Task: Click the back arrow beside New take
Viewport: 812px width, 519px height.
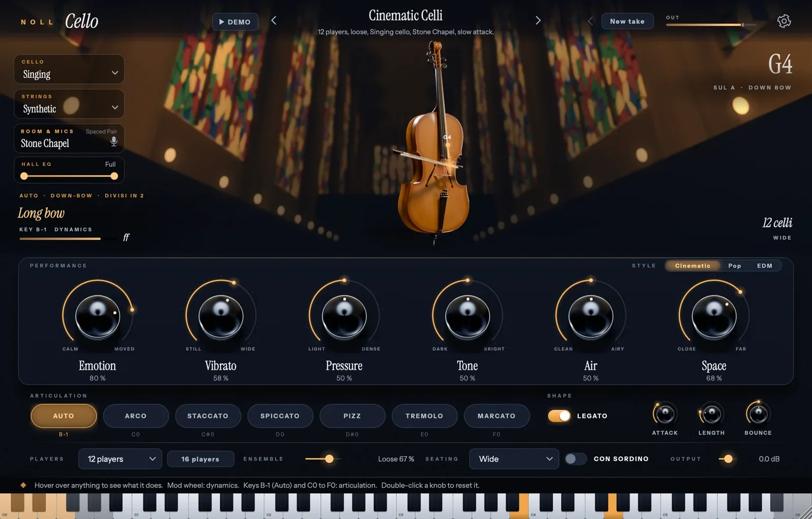Action: (x=590, y=21)
